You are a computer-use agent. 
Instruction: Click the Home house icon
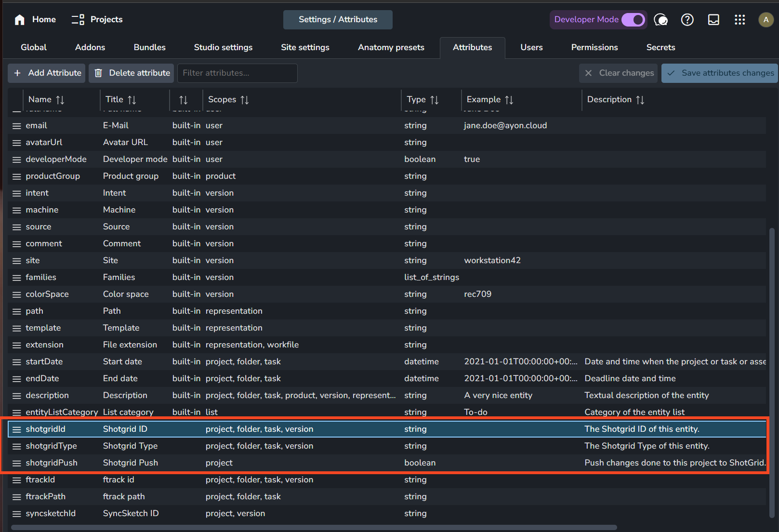pyautogui.click(x=19, y=20)
